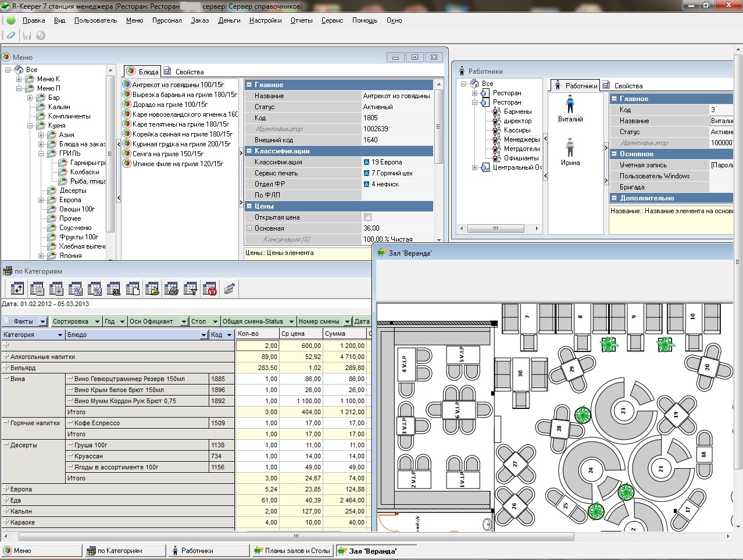Click the green circle status icon
The height and width of the screenshot is (560, 743).
11,20
